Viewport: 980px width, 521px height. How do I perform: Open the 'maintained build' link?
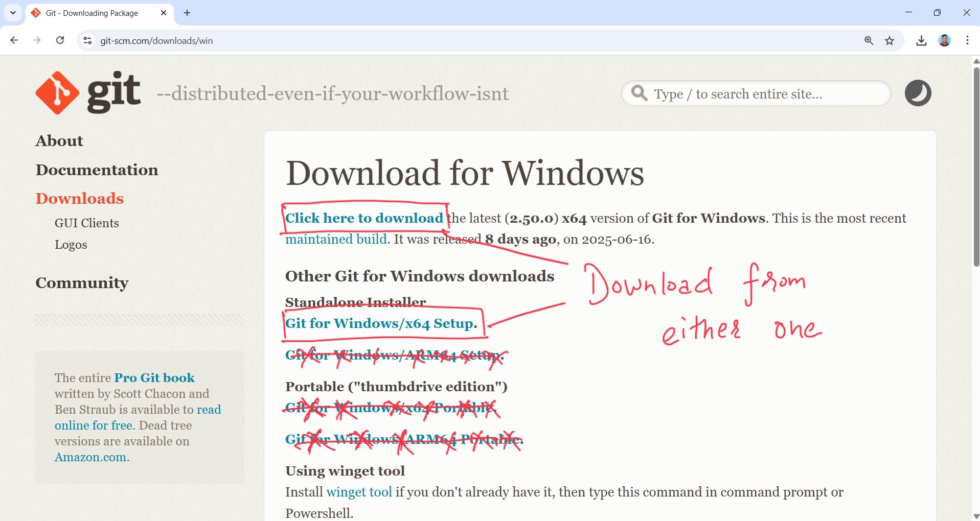click(336, 239)
